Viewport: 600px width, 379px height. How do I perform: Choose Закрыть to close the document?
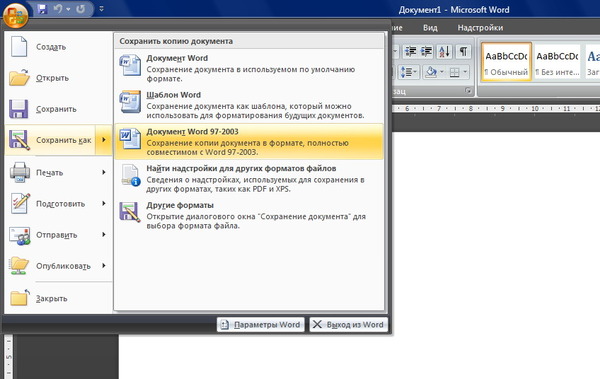tap(59, 299)
